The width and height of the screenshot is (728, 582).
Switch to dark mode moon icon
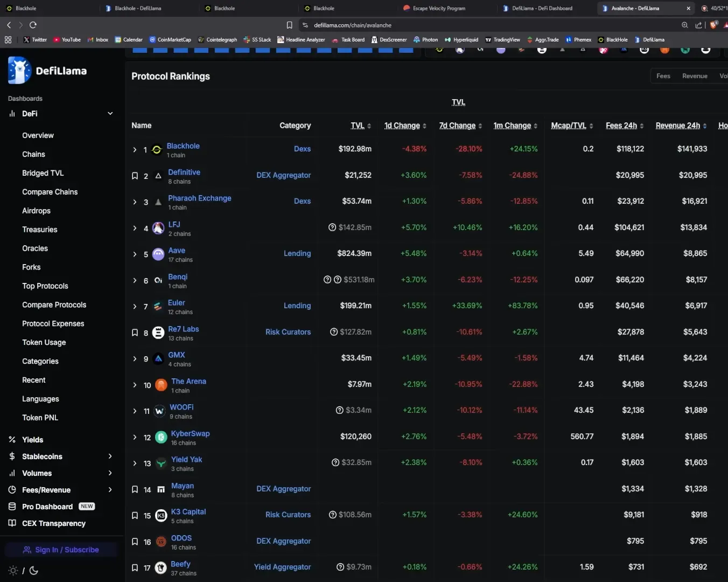click(34, 571)
